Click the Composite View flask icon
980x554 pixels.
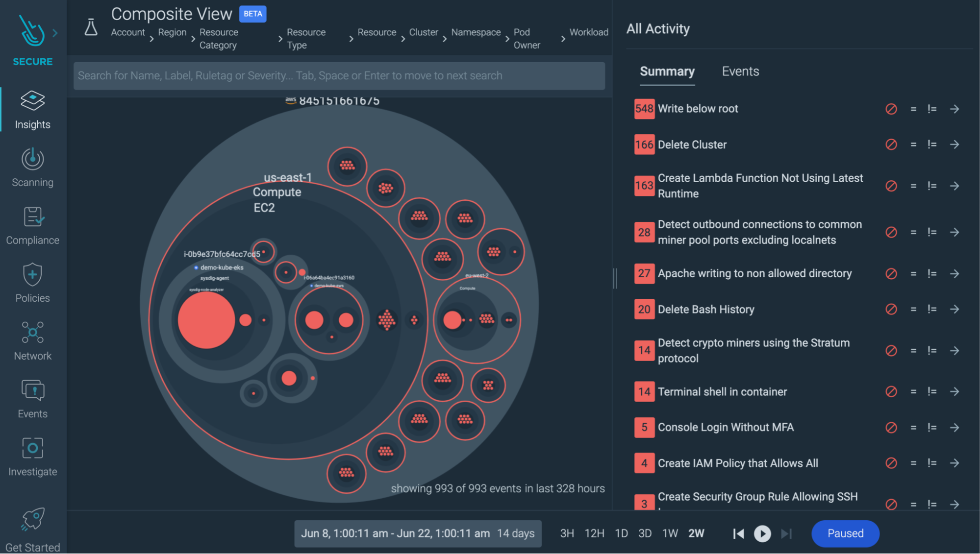pyautogui.click(x=91, y=27)
